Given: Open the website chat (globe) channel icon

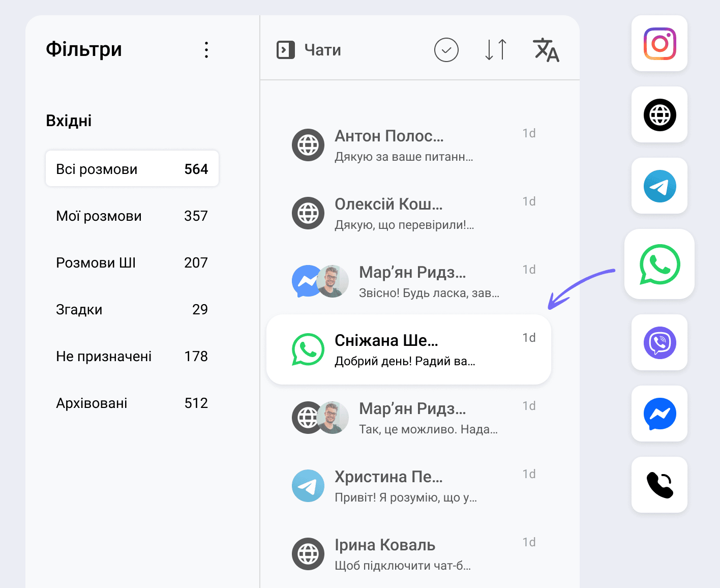Looking at the screenshot, I should coord(659,115).
